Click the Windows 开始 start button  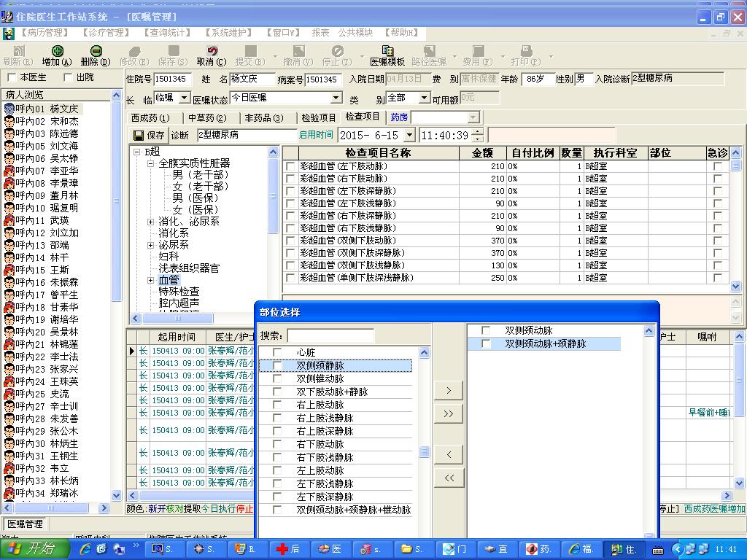34,549
